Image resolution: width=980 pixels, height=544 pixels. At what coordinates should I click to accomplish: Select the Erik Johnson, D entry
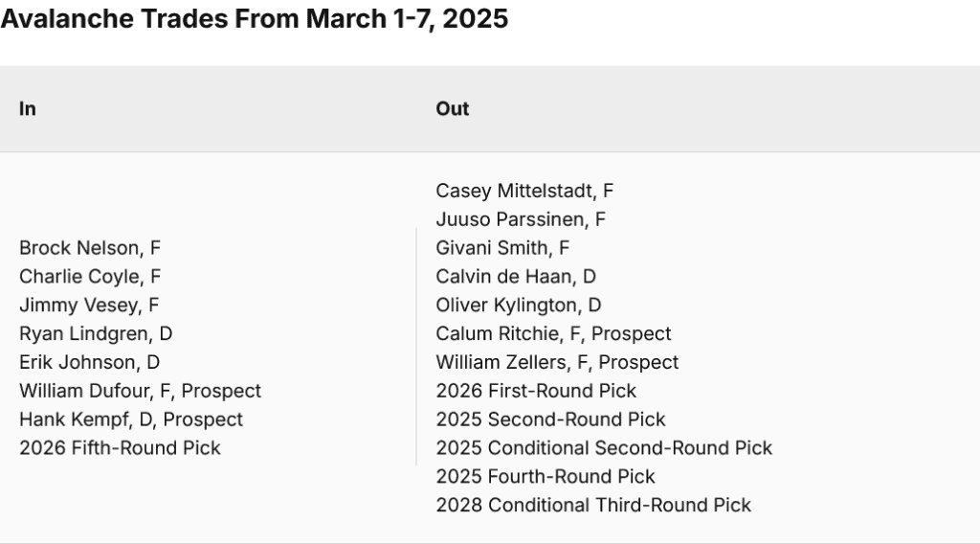[x=90, y=362]
